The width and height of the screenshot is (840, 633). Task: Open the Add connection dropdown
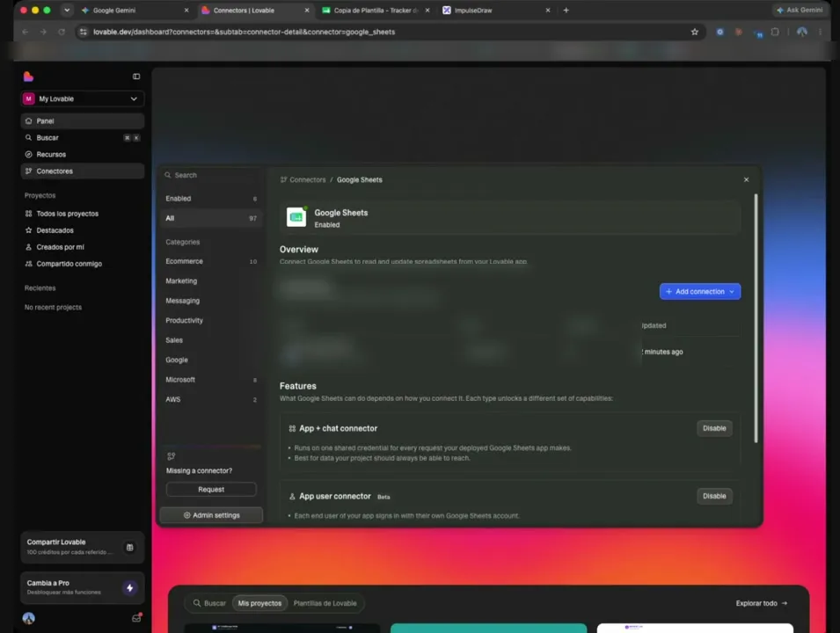tap(699, 291)
